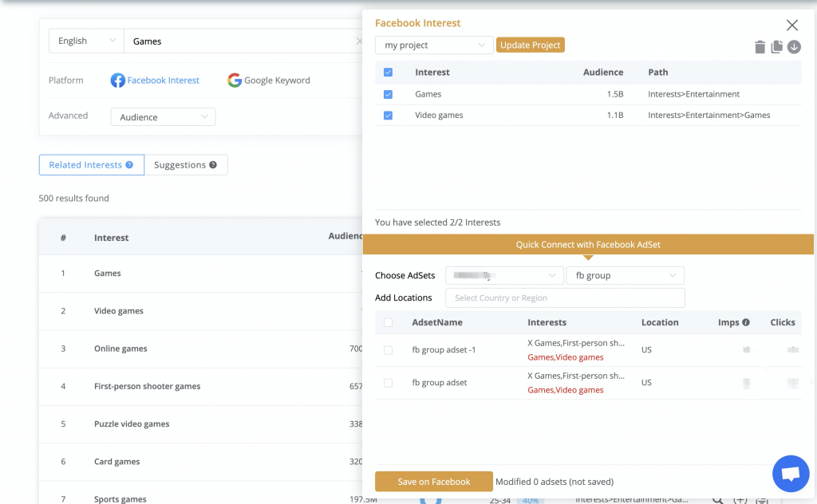Viewport: 817px width, 504px height.
Task: Show the help tooltip beside Suggestions
Action: tap(213, 164)
